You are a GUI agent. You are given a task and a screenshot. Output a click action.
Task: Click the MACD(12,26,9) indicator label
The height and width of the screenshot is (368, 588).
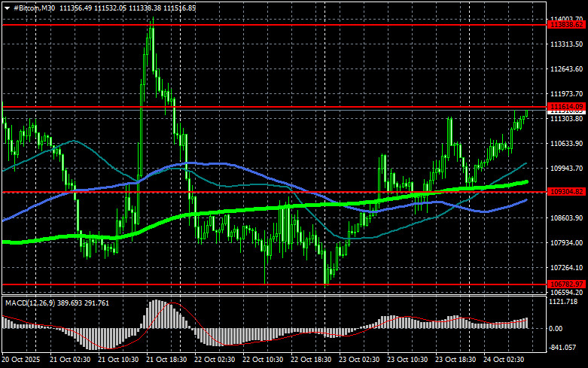tap(30, 303)
